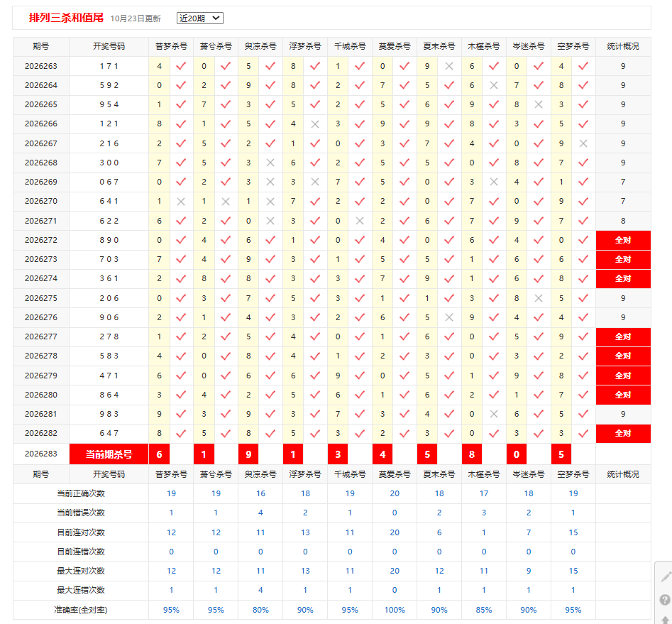Click the question mark help icon

[665, 600]
